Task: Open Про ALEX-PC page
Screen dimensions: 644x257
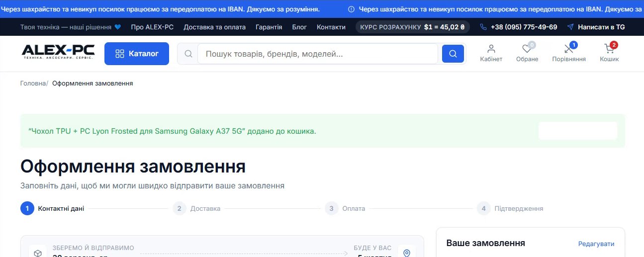Action: point(152,27)
